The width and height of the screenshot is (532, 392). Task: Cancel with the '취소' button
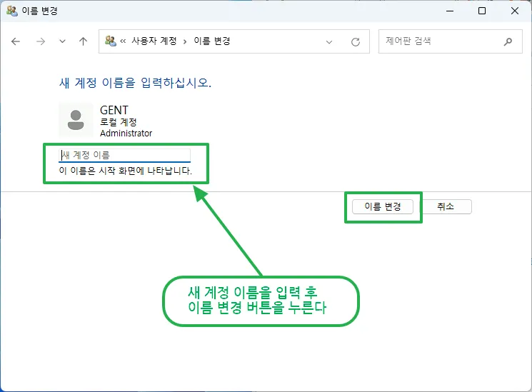(x=446, y=206)
